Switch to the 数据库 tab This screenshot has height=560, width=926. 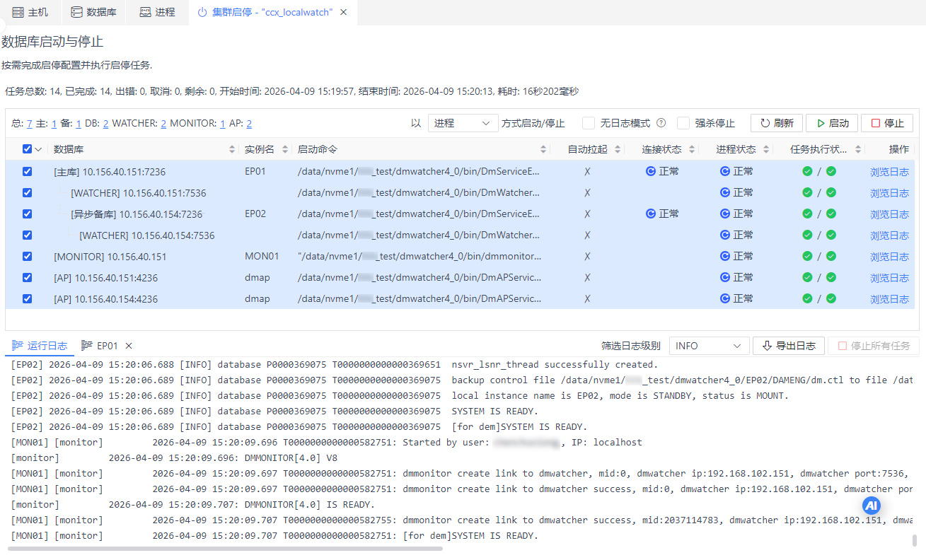[x=94, y=12]
